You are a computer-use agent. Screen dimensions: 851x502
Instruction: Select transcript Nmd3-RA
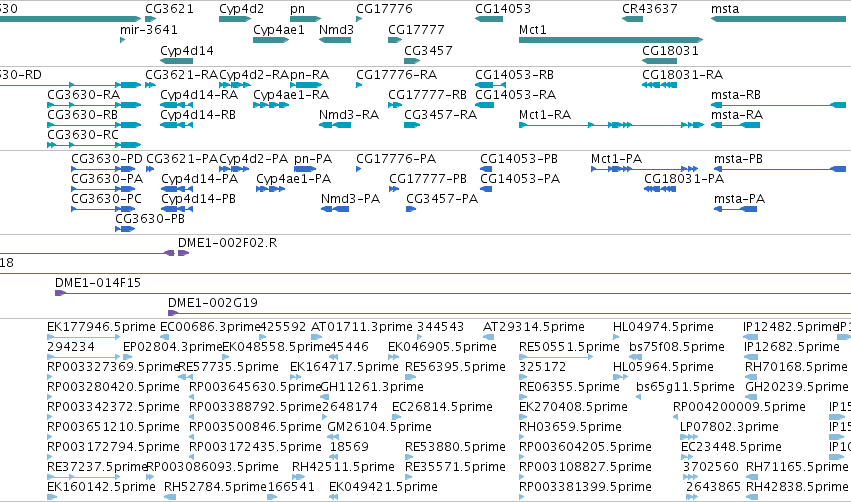point(349,115)
